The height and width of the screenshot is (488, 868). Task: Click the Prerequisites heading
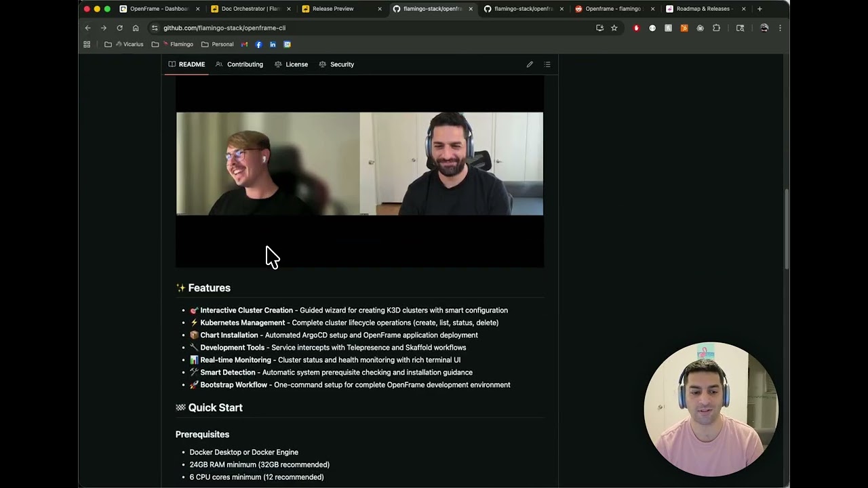click(x=202, y=434)
